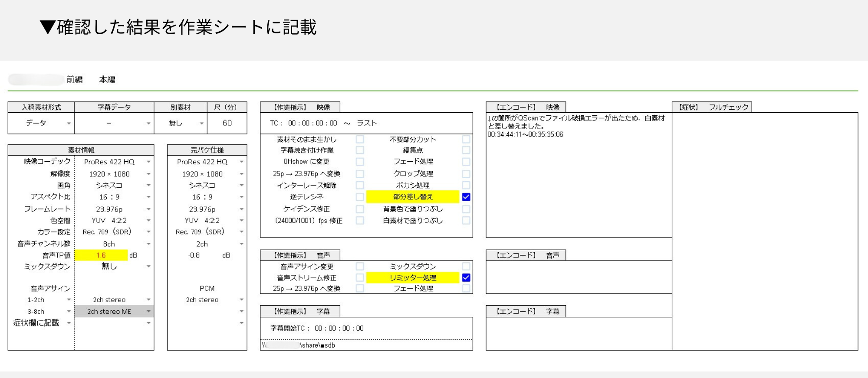Select the 【作業指示】字幕 header tab
868x378 pixels.
(x=300, y=311)
